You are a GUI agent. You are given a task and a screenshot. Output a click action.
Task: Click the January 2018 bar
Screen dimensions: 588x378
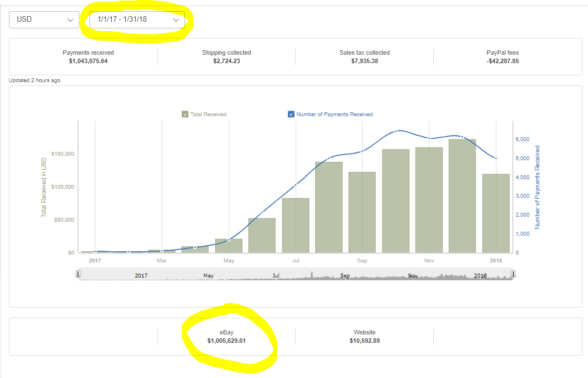496,213
